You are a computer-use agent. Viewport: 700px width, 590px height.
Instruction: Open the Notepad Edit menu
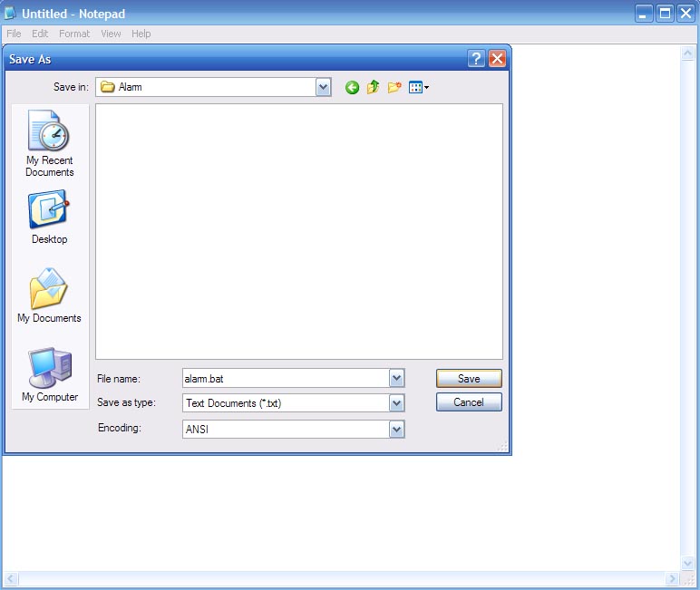[40, 34]
